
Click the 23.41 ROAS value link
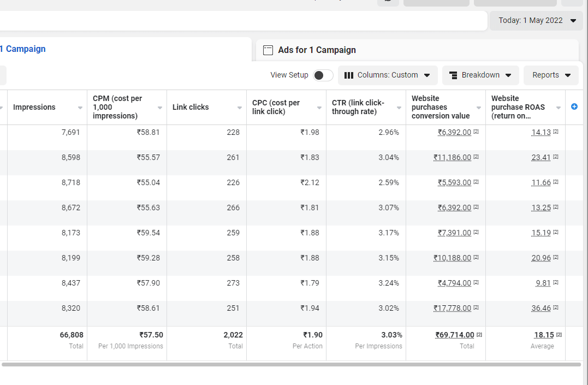[541, 157]
